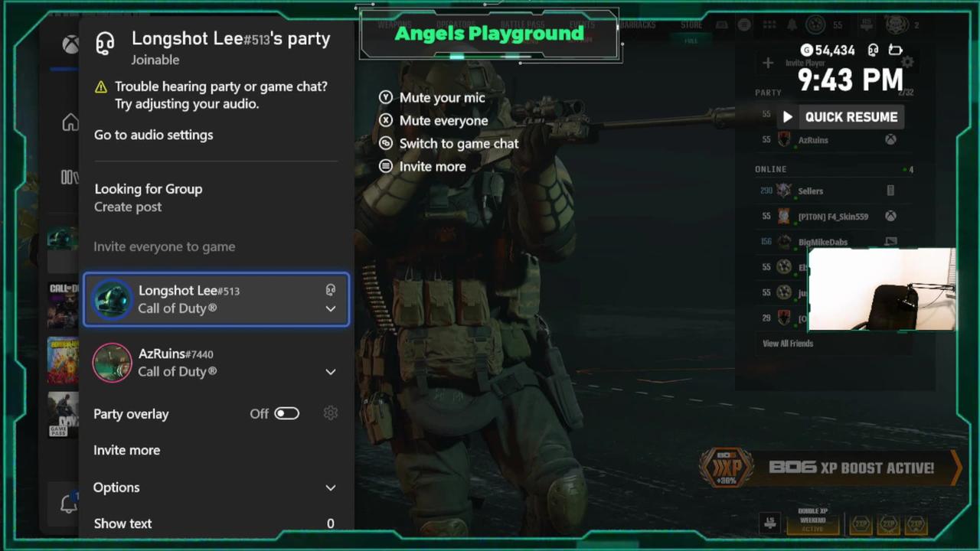This screenshot has width=980, height=551.
Task: Select friend [PITON] F4_Skin559 in online list
Action: [832, 217]
